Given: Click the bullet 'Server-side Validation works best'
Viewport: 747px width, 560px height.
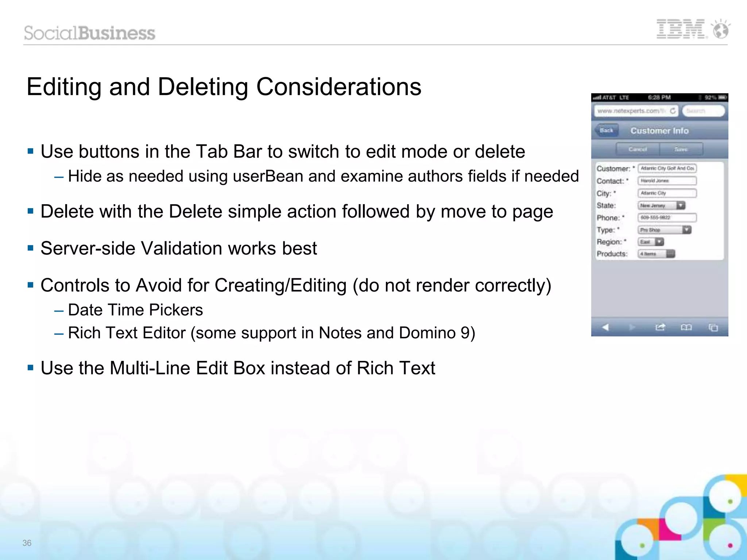Looking at the screenshot, I should 179,248.
